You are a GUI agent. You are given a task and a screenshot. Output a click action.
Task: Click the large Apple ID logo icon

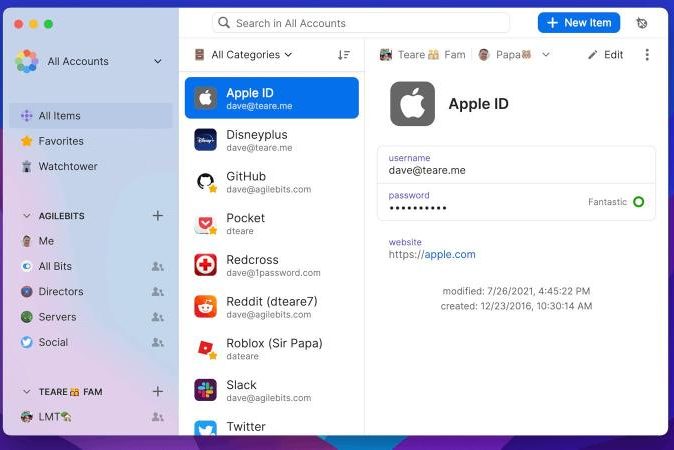coord(412,104)
